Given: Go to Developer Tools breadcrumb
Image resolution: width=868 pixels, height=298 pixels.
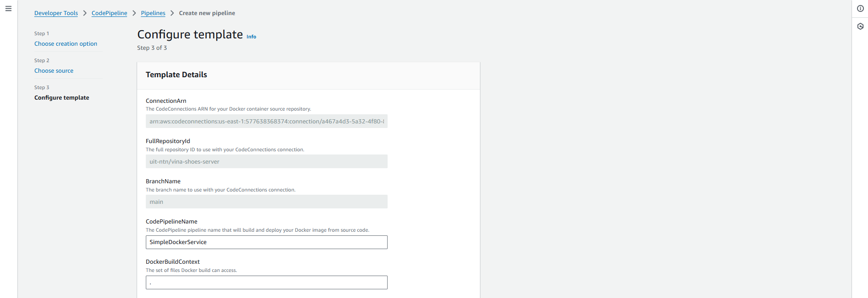Looking at the screenshot, I should click(x=56, y=13).
